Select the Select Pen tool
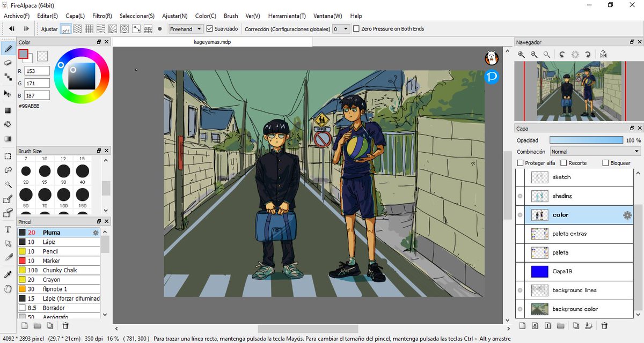 pos(8,199)
